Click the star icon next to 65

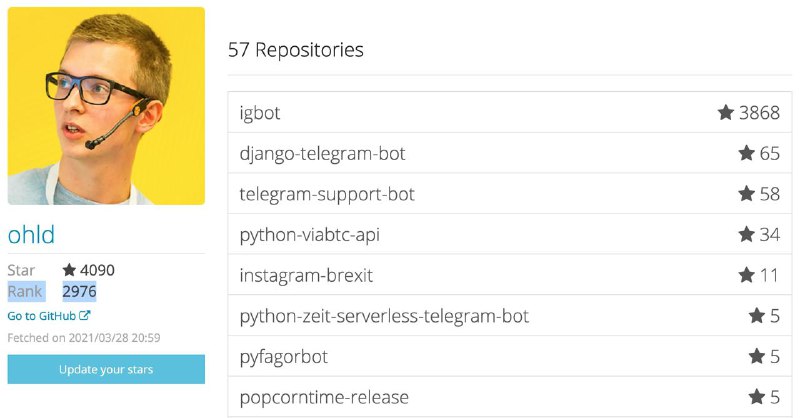(x=746, y=153)
